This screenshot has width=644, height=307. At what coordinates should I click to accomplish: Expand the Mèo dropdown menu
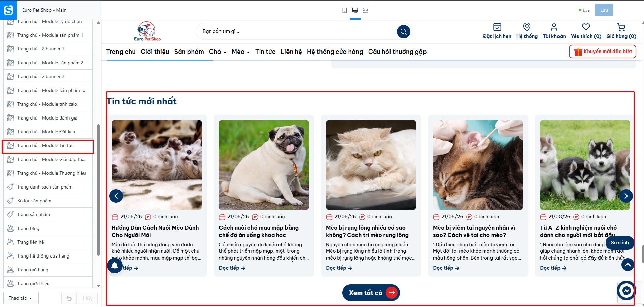(x=241, y=52)
